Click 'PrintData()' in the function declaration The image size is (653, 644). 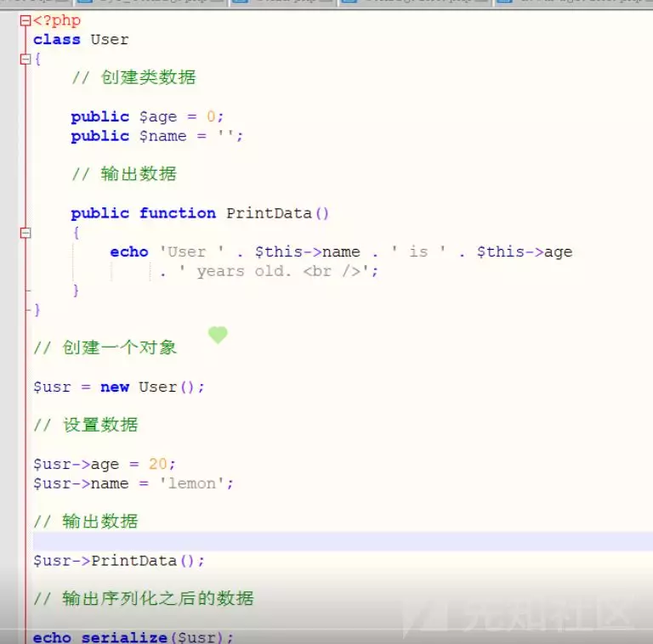point(277,213)
